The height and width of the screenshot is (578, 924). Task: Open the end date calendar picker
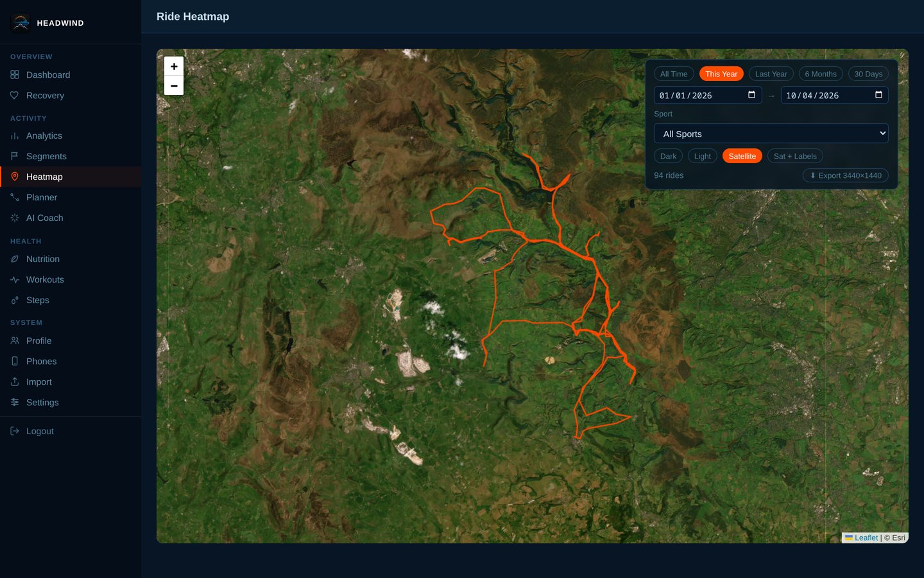coord(878,95)
